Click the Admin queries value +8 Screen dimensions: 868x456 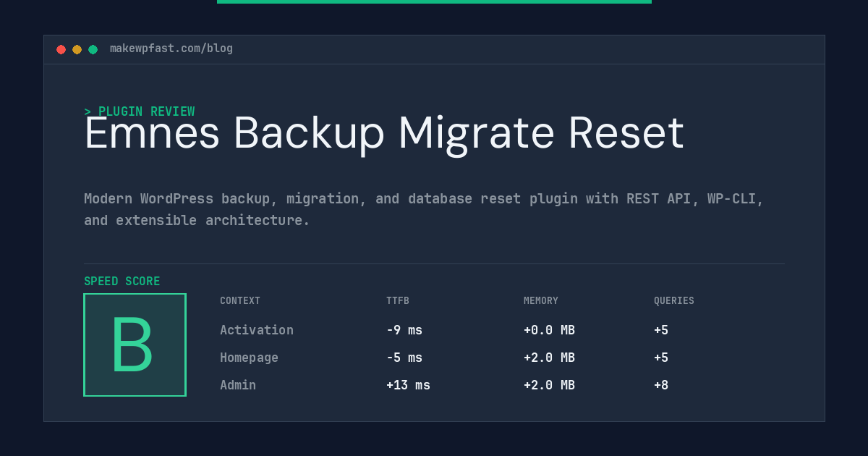[661, 385]
